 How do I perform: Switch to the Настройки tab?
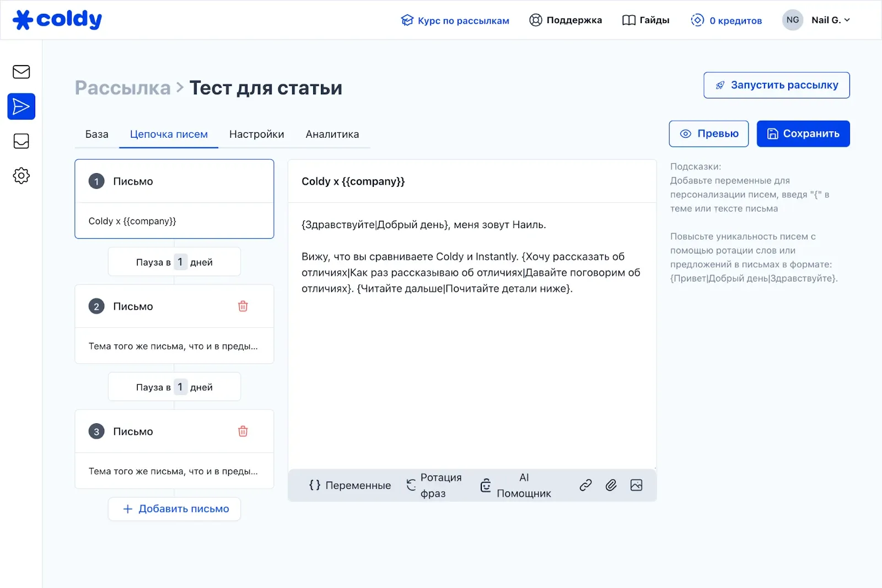pyautogui.click(x=256, y=134)
